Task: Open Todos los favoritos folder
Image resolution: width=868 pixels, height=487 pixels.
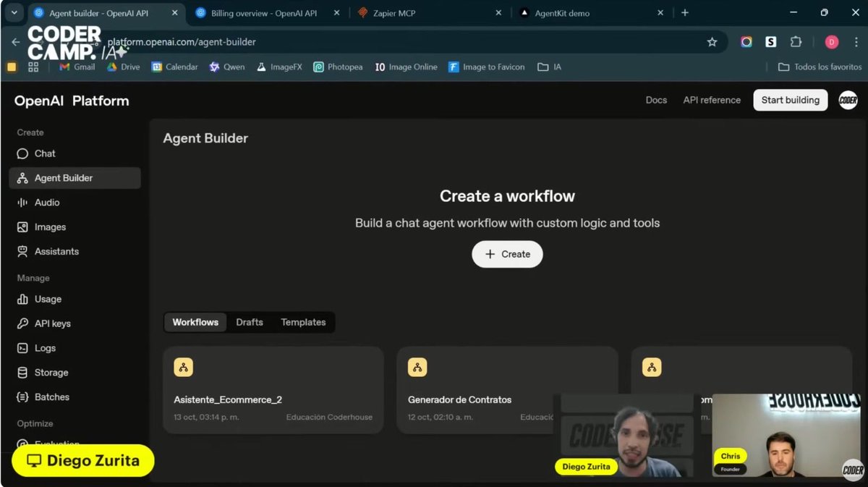Action: [820, 67]
